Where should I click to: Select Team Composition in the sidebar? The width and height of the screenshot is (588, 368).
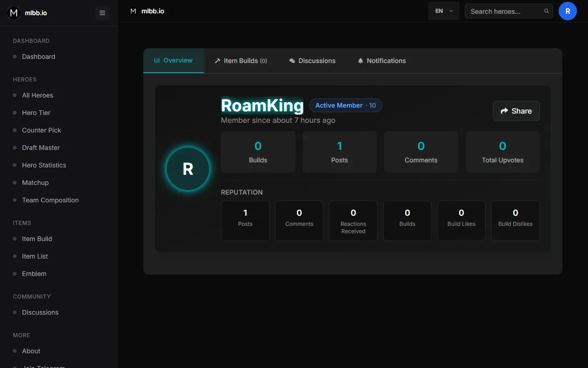pos(51,200)
